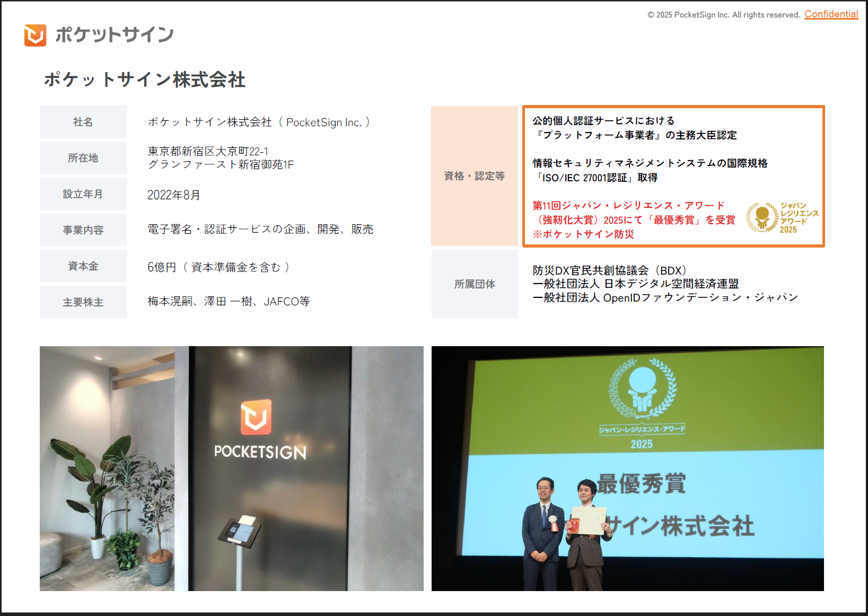Click the copyright notice text at top

point(723,15)
